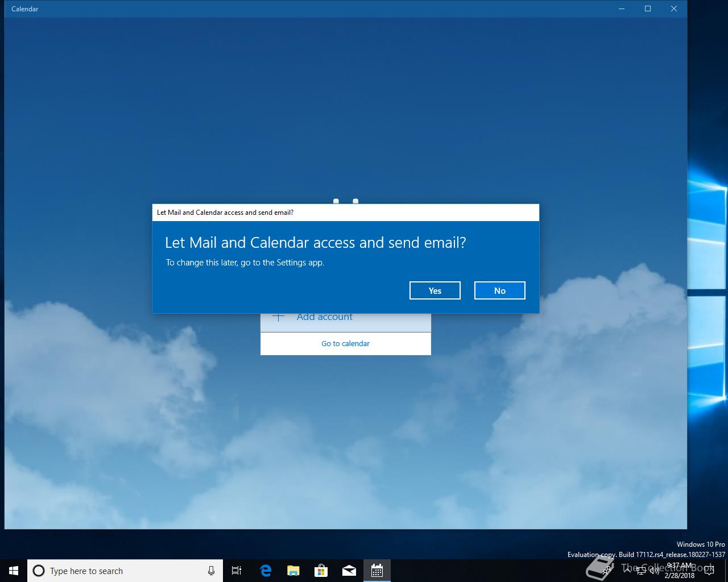Open the Go to calendar link
This screenshot has width=728, height=582.
[345, 343]
